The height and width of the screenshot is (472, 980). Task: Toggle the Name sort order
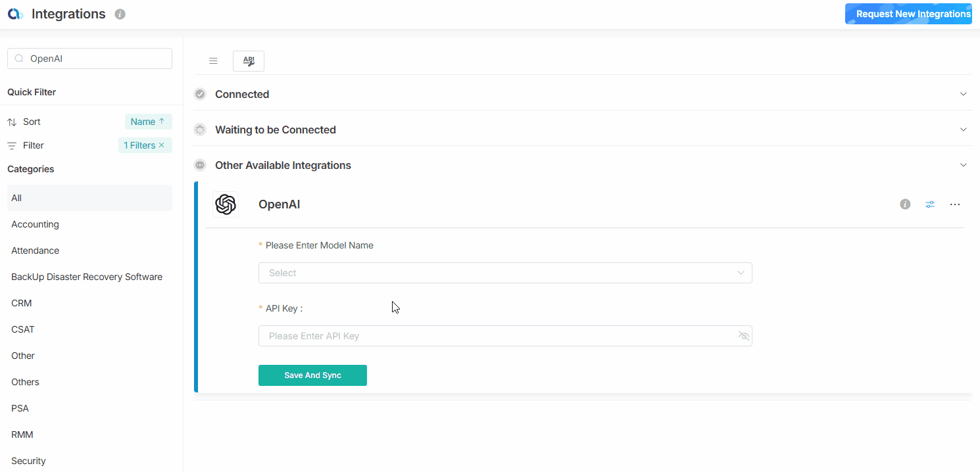point(148,122)
